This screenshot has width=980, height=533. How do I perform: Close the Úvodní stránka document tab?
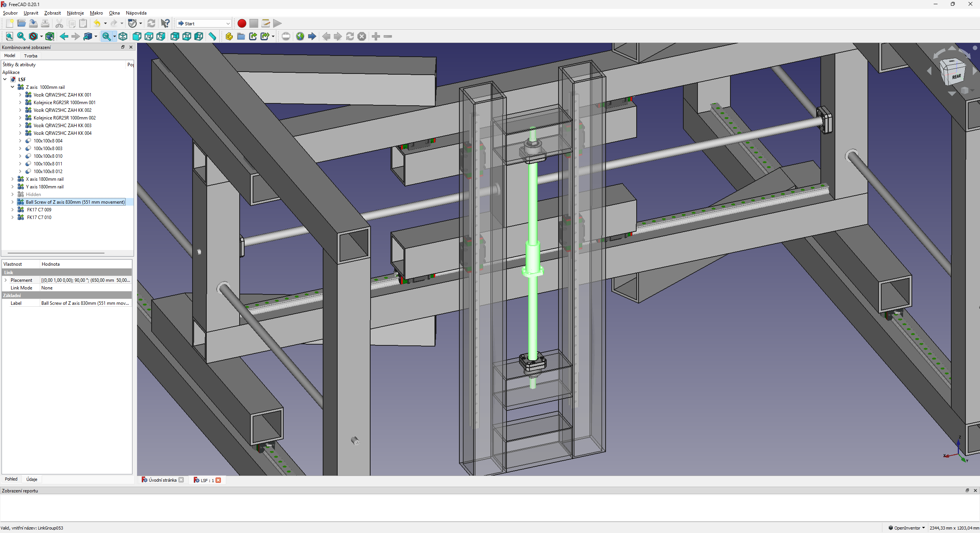tap(181, 480)
